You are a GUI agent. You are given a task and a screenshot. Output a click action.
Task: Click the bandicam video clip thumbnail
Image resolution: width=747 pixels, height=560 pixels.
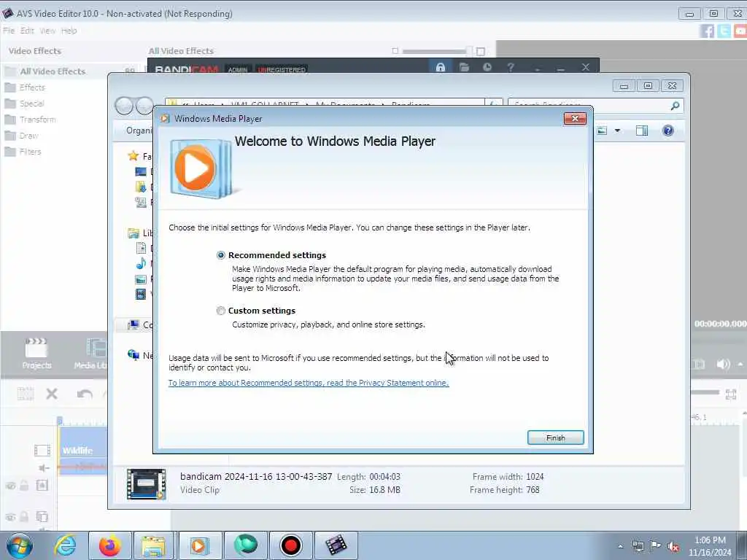click(x=146, y=484)
